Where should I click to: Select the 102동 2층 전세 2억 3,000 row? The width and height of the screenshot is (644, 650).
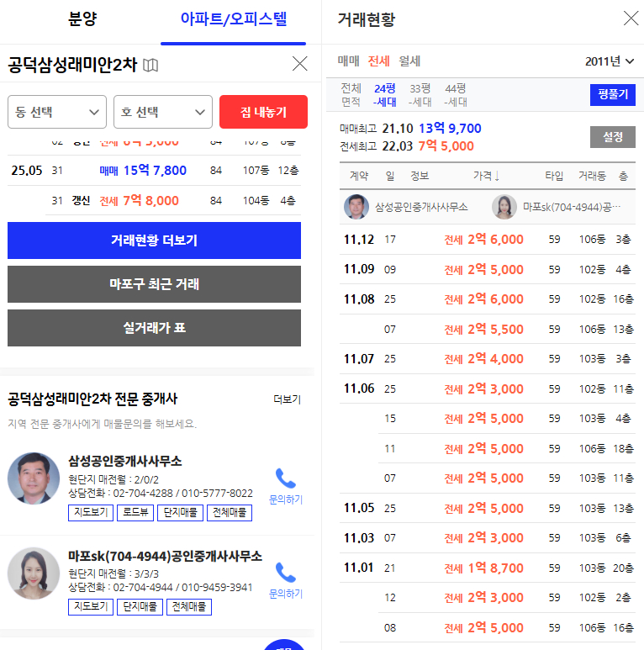click(x=488, y=598)
